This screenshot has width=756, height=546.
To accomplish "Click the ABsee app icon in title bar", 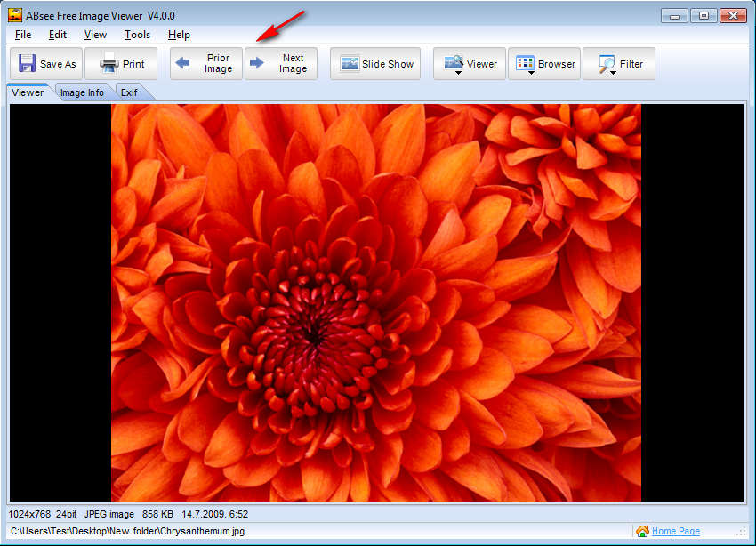I will pyautogui.click(x=15, y=15).
